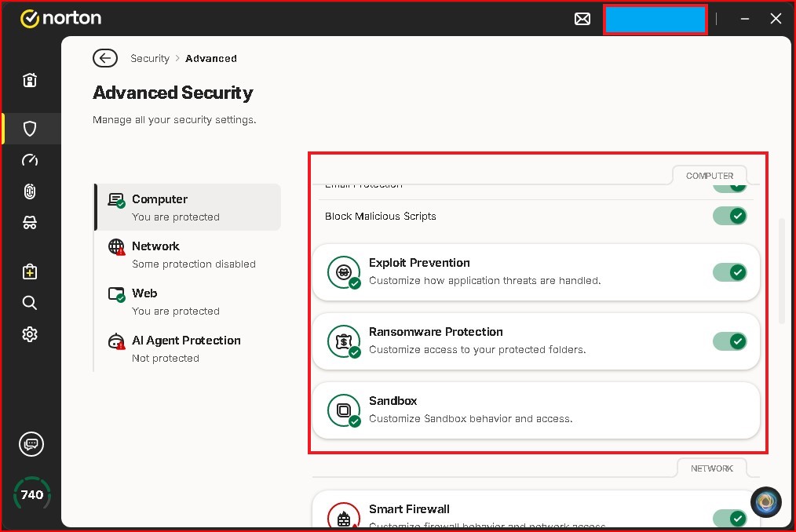Go back using the arrow button
Image resolution: width=796 pixels, height=532 pixels.
[105, 58]
